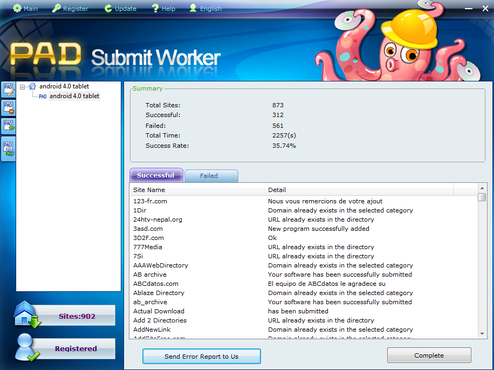The height and width of the screenshot is (370, 494).
Task: Click the Sites:902 button
Action: click(x=77, y=316)
